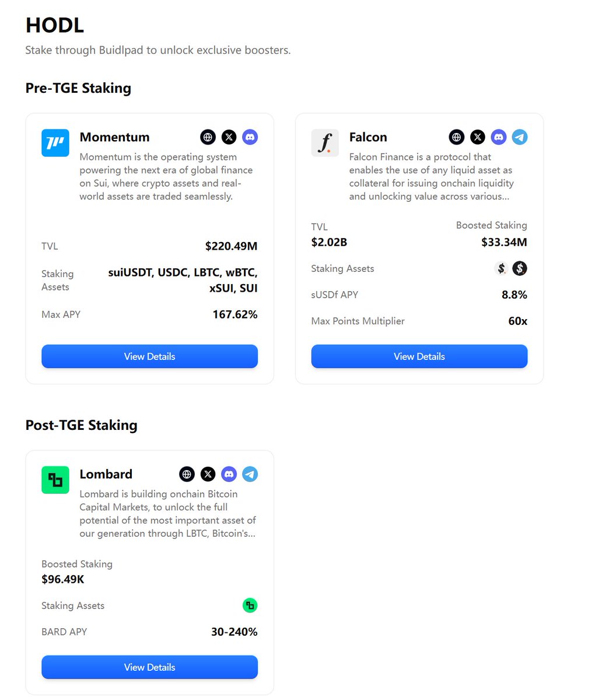
Task: Click Falcon's rightmost staking asset token icon
Action: pyautogui.click(x=520, y=268)
